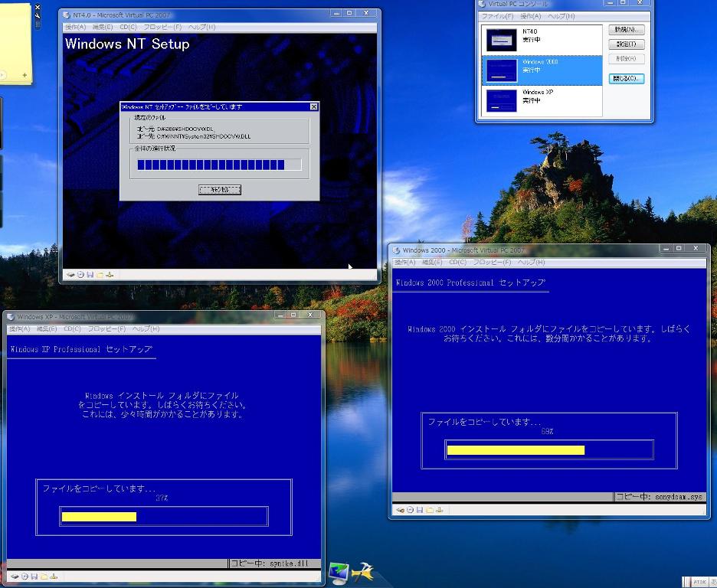
Task: Click キャンセル button in NT setup dialog
Action: pyautogui.click(x=220, y=190)
